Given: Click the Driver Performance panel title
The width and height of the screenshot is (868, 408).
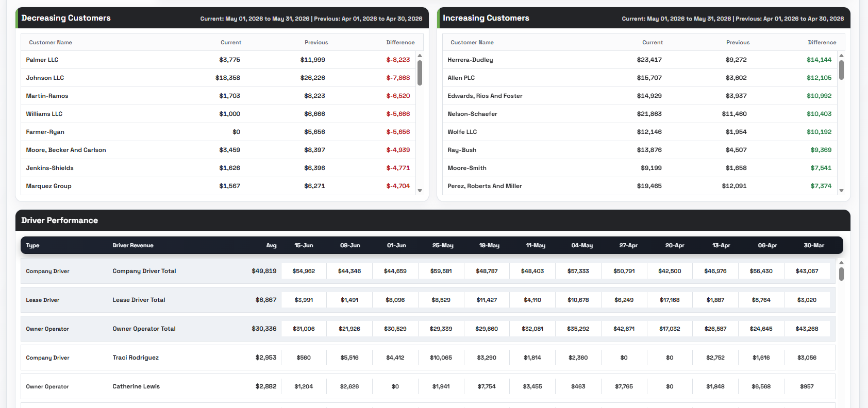Looking at the screenshot, I should point(59,220).
